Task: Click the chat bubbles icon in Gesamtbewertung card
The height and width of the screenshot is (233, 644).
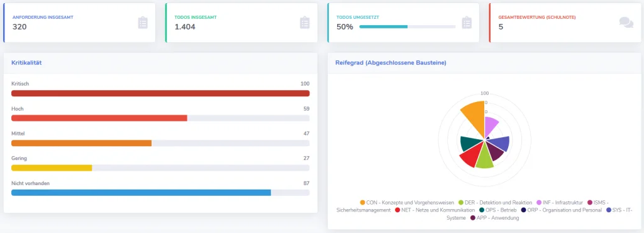Action: pyautogui.click(x=626, y=22)
